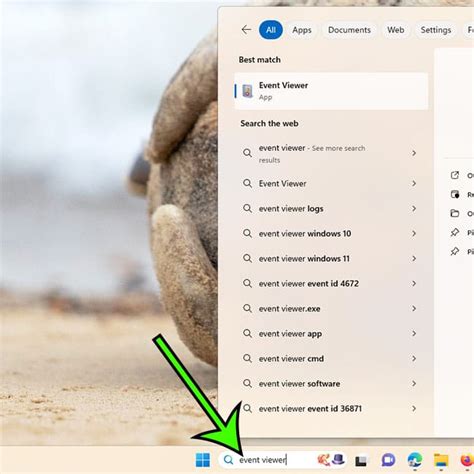
Task: Expand chevron beside 'event viewer cmd'
Action: tap(414, 359)
